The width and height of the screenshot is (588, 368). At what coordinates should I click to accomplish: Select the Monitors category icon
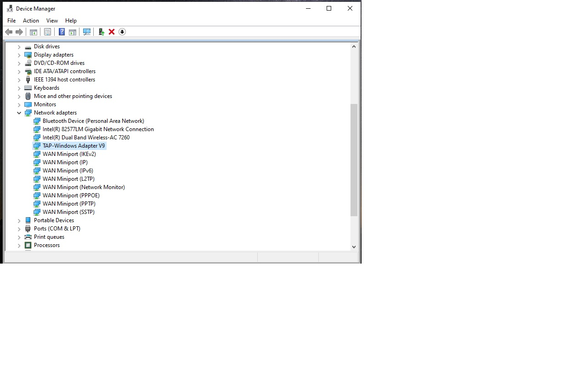click(28, 104)
